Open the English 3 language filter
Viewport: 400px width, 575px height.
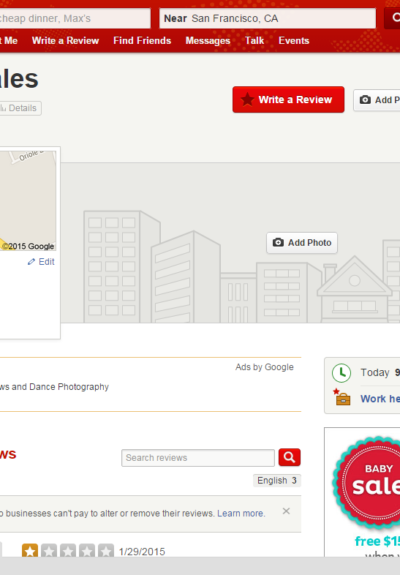click(x=277, y=480)
